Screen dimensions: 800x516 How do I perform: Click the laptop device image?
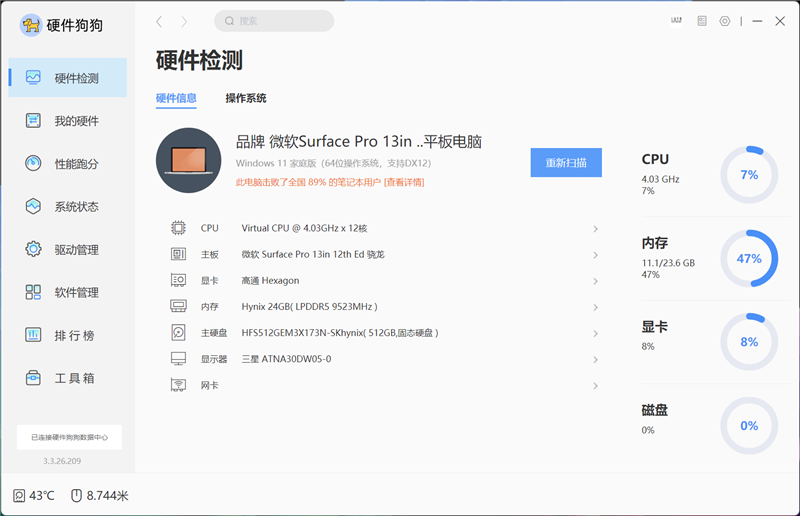(x=188, y=160)
